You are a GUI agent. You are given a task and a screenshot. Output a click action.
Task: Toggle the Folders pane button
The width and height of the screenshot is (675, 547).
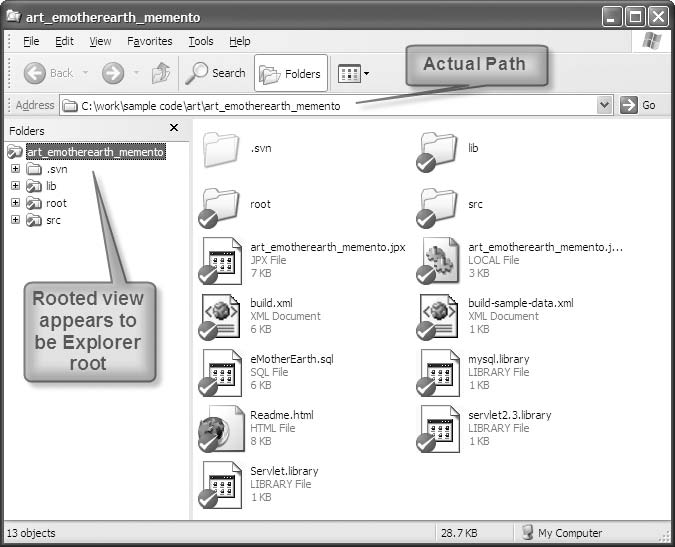coord(290,73)
